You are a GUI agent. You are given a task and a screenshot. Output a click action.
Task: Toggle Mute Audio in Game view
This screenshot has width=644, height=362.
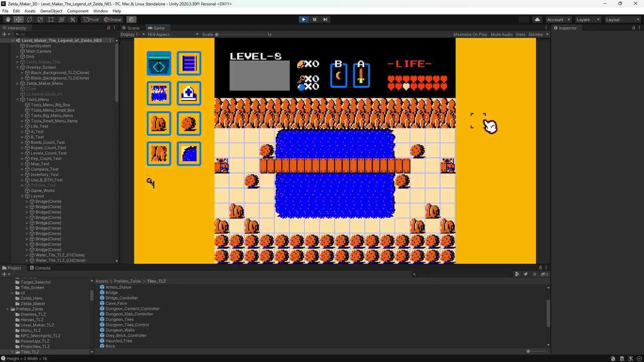[x=502, y=34]
